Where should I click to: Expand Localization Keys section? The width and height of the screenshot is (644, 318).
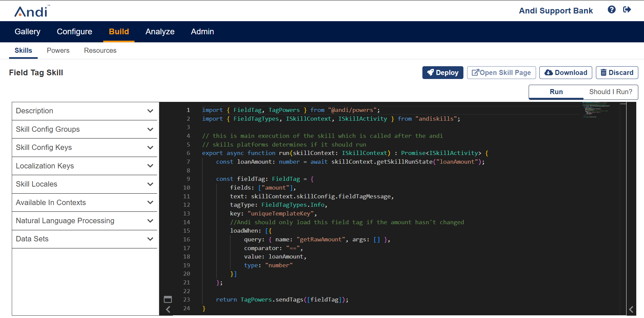pos(84,166)
